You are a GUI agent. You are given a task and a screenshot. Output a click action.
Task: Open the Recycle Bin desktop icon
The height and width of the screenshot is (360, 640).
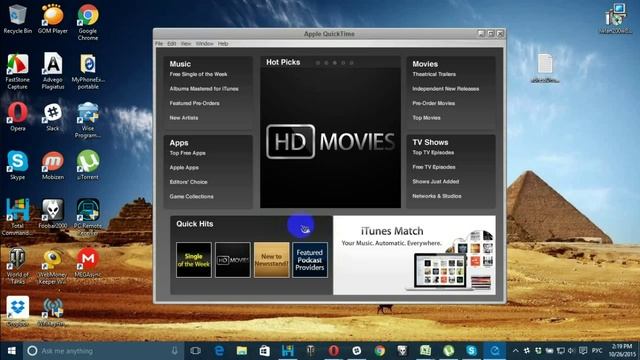click(x=17, y=19)
